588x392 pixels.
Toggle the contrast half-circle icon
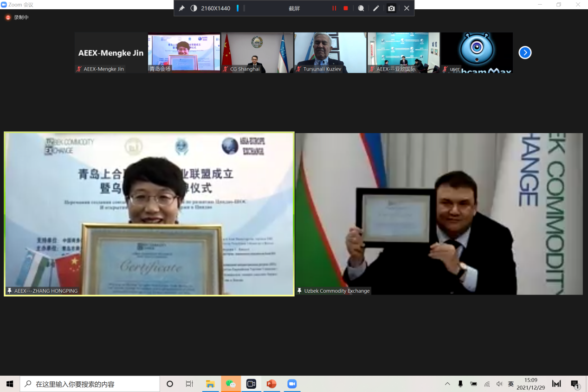point(194,8)
